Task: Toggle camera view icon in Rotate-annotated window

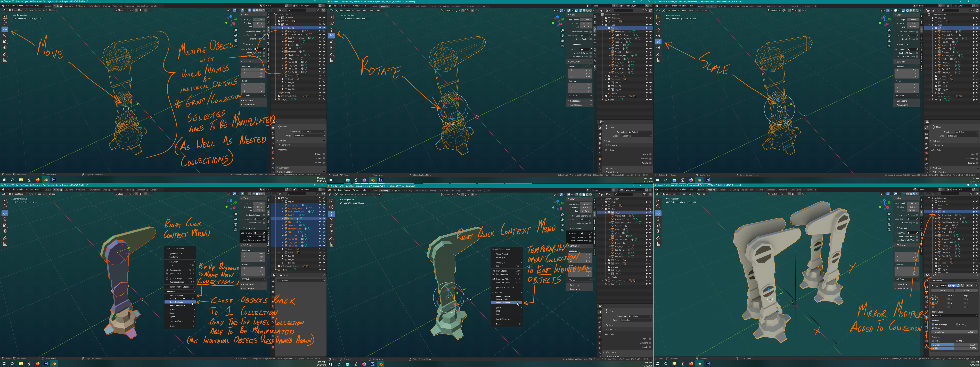Action: tap(562, 41)
